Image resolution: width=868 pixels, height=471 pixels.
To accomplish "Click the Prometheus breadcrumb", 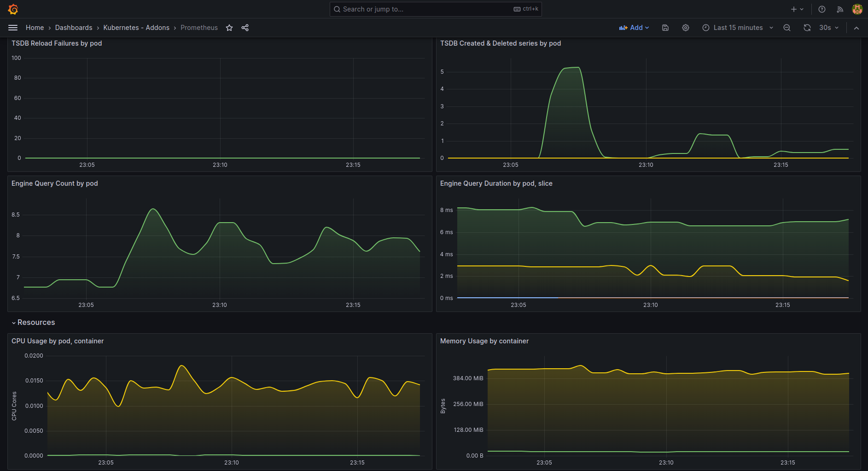I will 199,28.
